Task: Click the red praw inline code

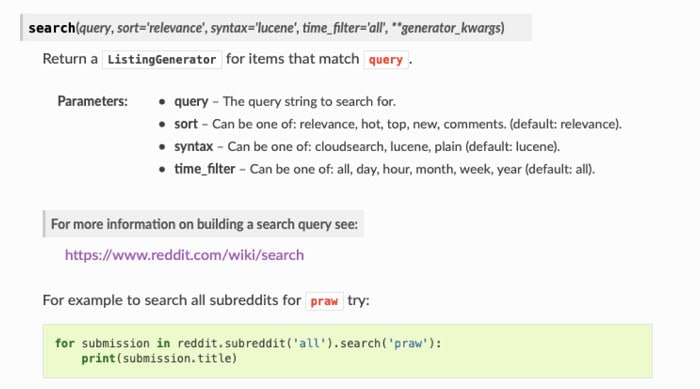Action: [x=324, y=301]
